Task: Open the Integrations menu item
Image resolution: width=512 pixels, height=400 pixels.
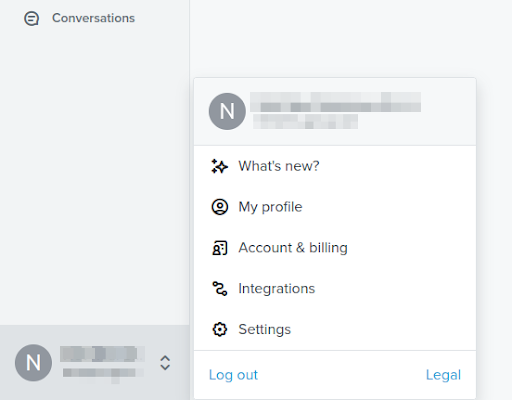Action: pos(335,288)
